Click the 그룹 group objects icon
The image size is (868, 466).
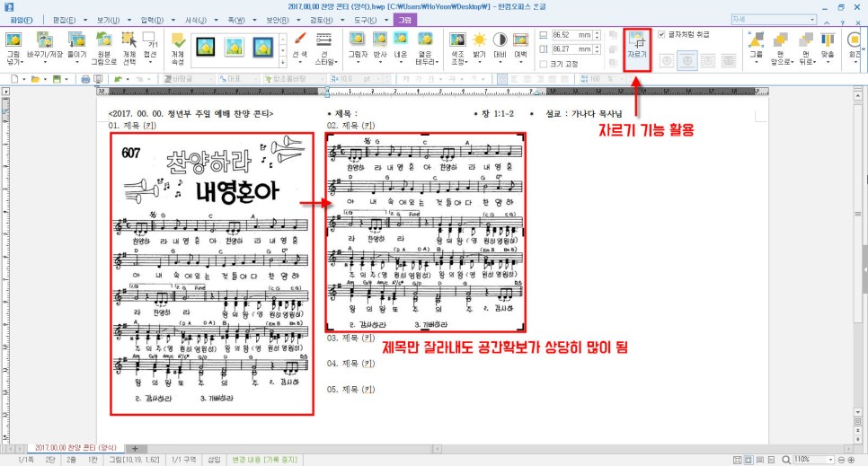point(757,40)
